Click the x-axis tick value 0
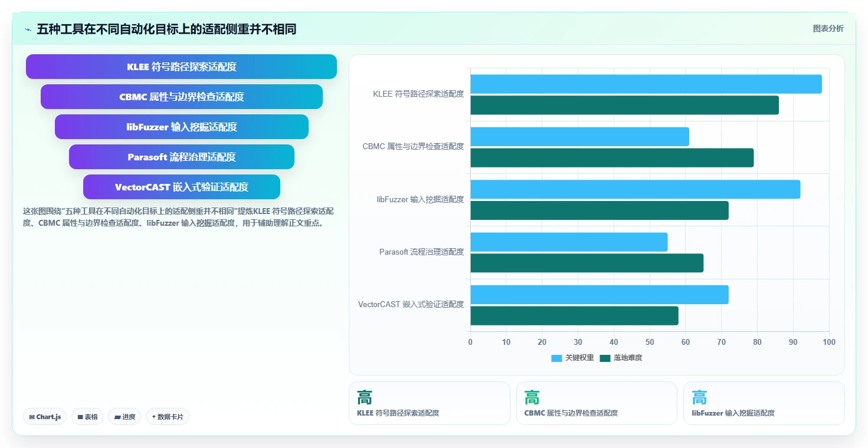Screen dimensions: 868x448 coord(470,342)
